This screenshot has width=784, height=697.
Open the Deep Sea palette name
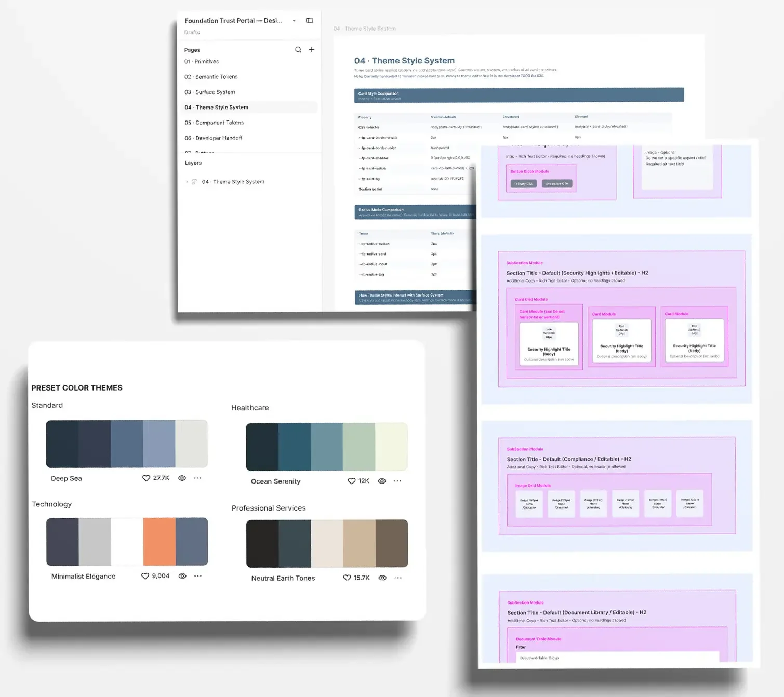point(67,479)
